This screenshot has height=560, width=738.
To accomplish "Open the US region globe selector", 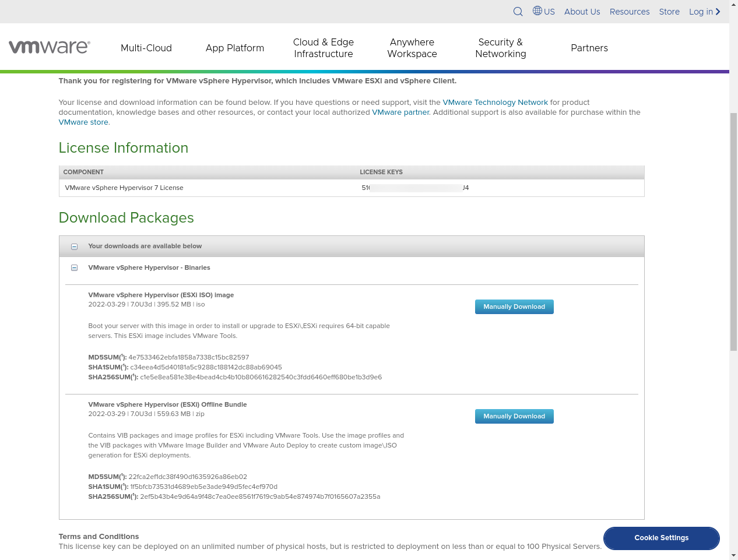I will 543,11.
